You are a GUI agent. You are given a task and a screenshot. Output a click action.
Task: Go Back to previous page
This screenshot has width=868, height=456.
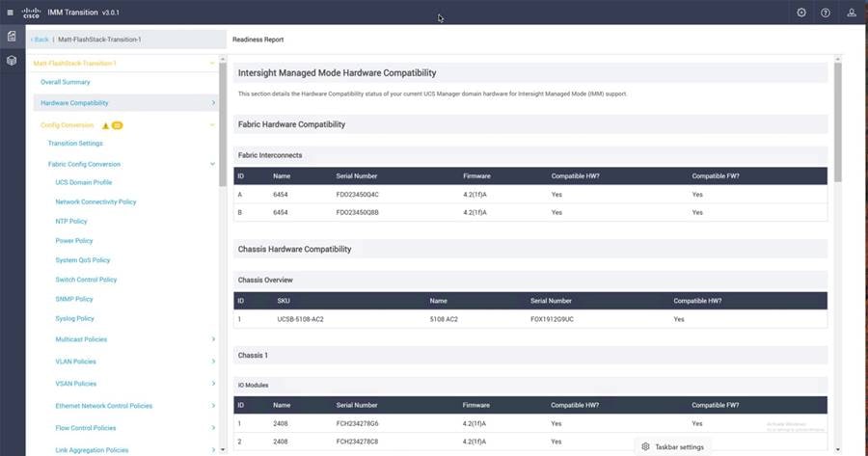[x=41, y=40]
